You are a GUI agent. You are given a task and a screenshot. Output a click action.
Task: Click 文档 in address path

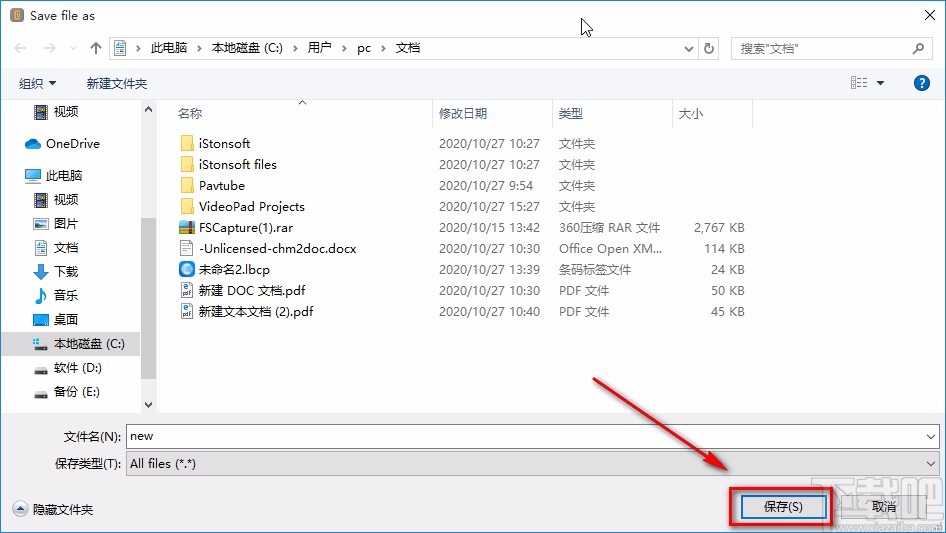(x=408, y=48)
